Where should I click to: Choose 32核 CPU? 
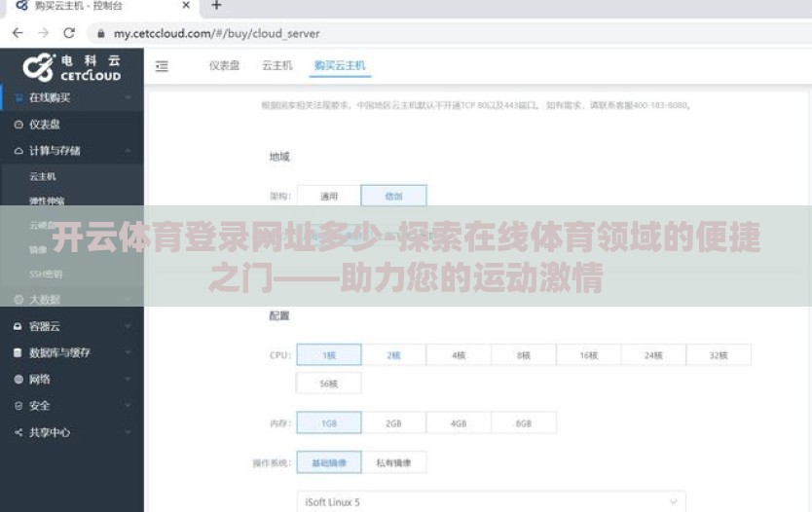pos(719,355)
